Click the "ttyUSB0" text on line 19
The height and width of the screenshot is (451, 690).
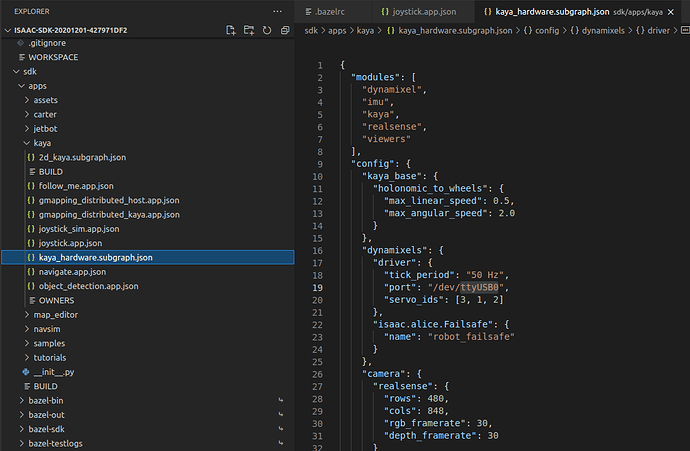click(x=479, y=287)
